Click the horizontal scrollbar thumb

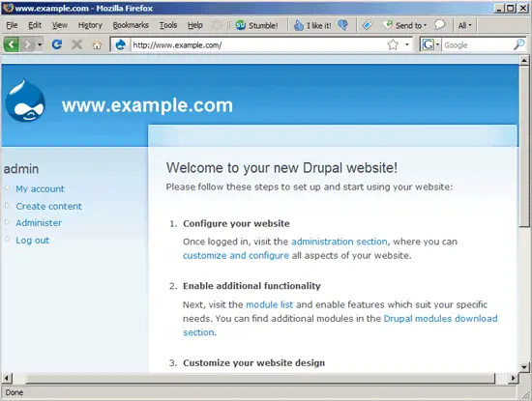pyautogui.click(x=260, y=378)
